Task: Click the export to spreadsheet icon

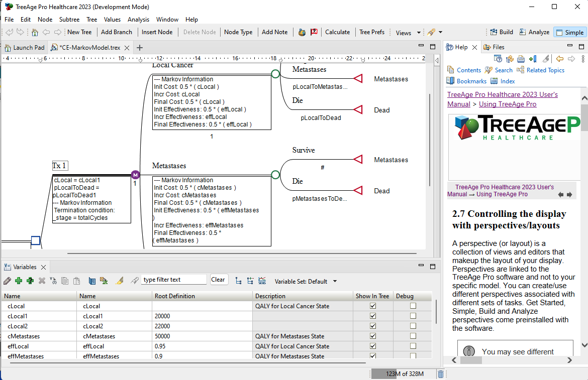Action: coord(104,281)
